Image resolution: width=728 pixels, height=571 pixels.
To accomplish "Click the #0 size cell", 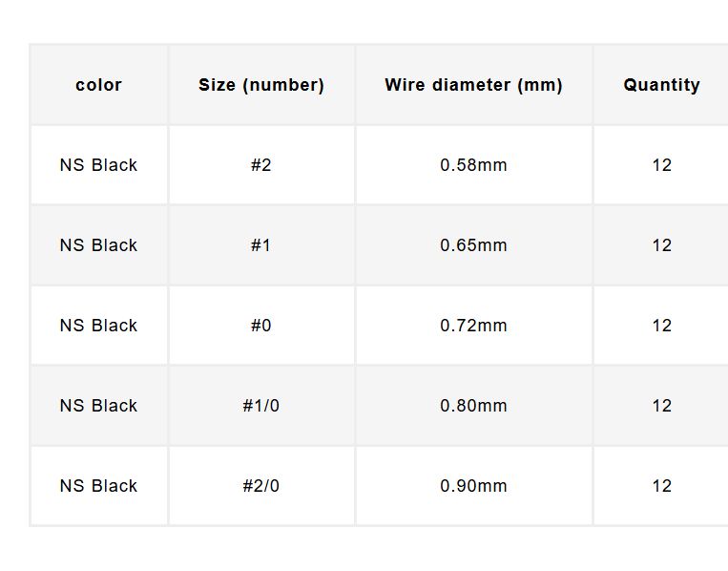I will pos(261,326).
